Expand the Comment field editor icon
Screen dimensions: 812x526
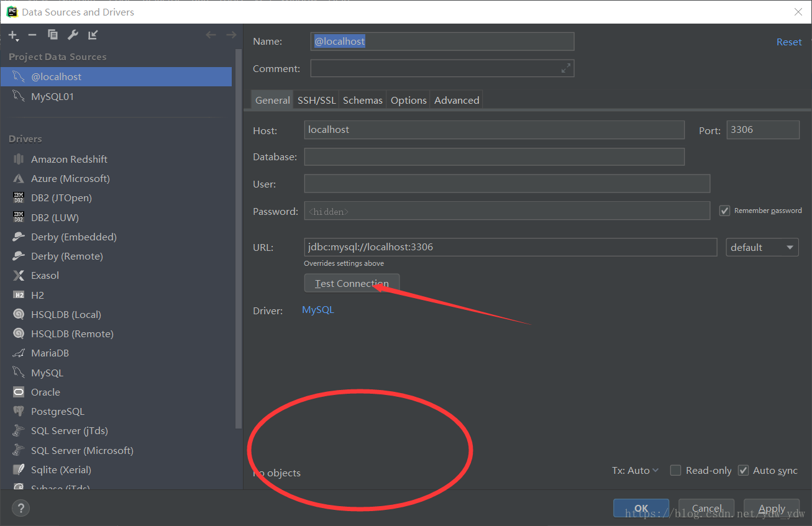pyautogui.click(x=566, y=68)
